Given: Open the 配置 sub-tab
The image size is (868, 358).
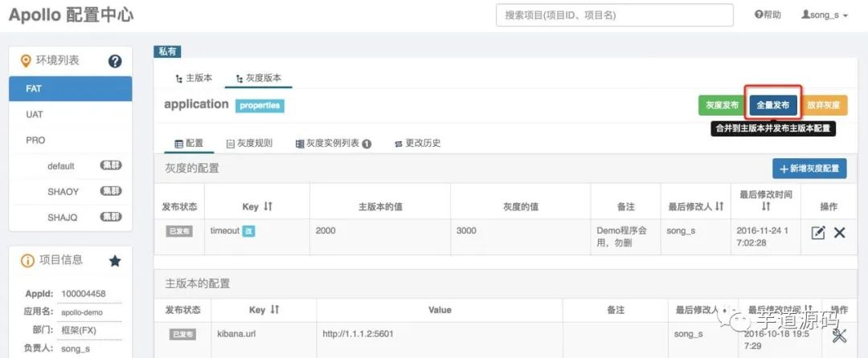Looking at the screenshot, I should pyautogui.click(x=189, y=143).
